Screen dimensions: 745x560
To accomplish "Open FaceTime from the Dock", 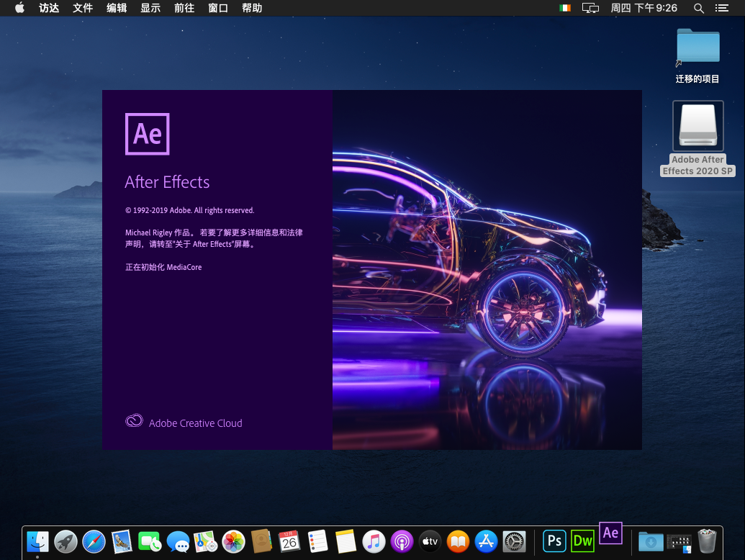I will tap(150, 541).
